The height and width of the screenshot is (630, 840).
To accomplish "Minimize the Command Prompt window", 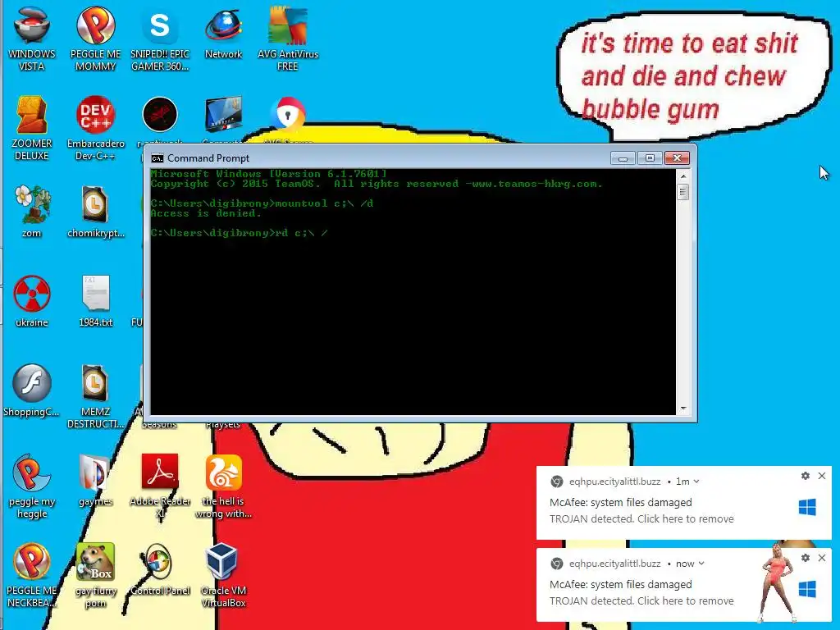I will point(623,158).
